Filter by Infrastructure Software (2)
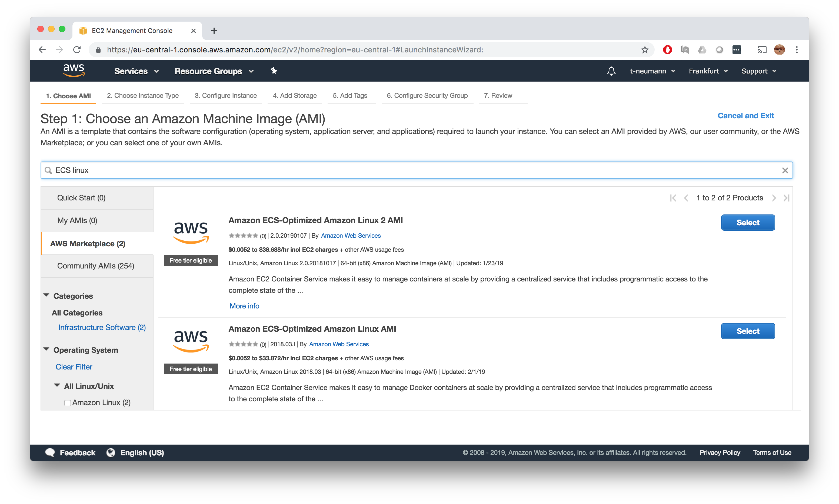This screenshot has height=504, width=839. click(102, 327)
